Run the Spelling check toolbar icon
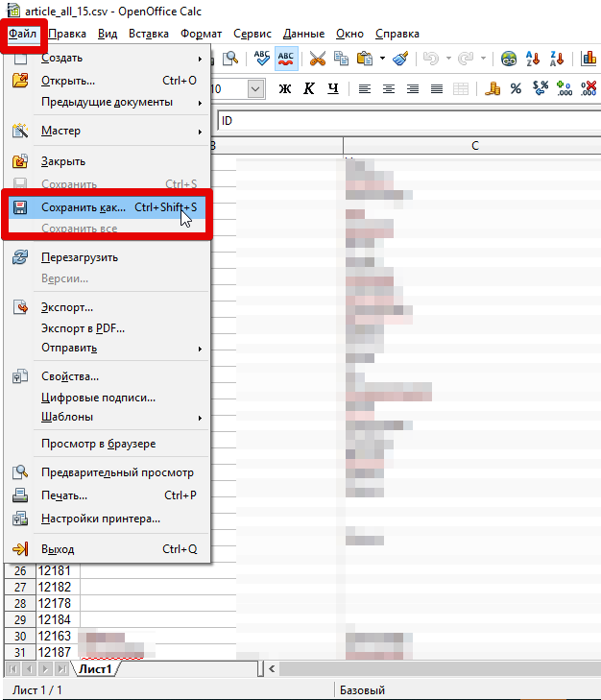 coord(262,59)
